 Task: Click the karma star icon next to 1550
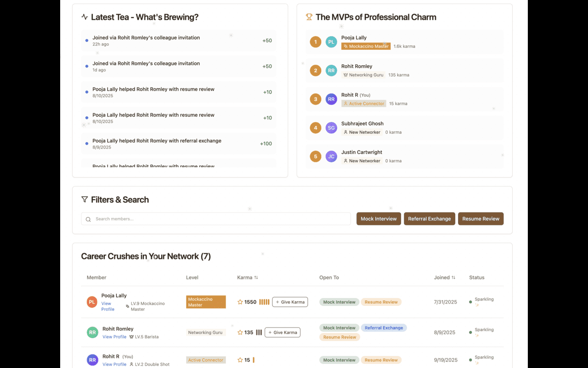point(240,302)
